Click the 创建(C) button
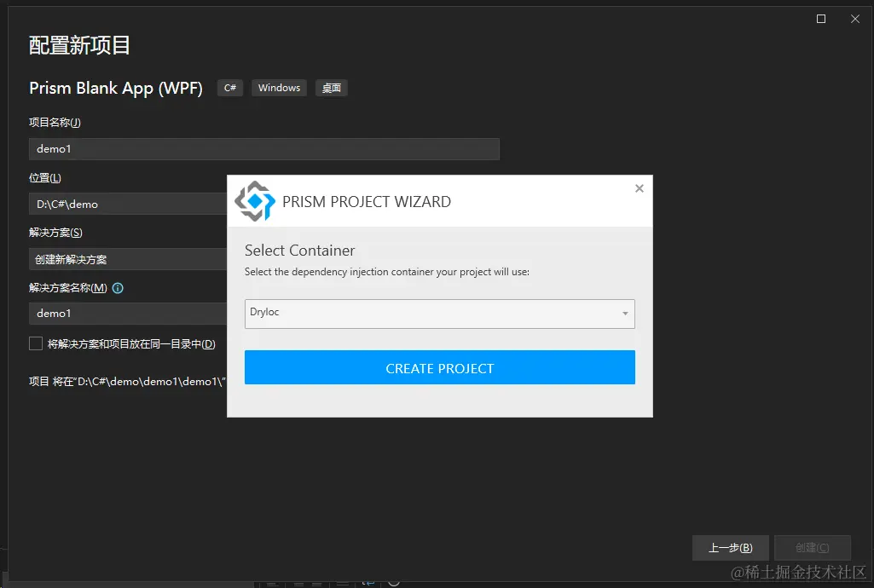The width and height of the screenshot is (874, 588). [812, 548]
